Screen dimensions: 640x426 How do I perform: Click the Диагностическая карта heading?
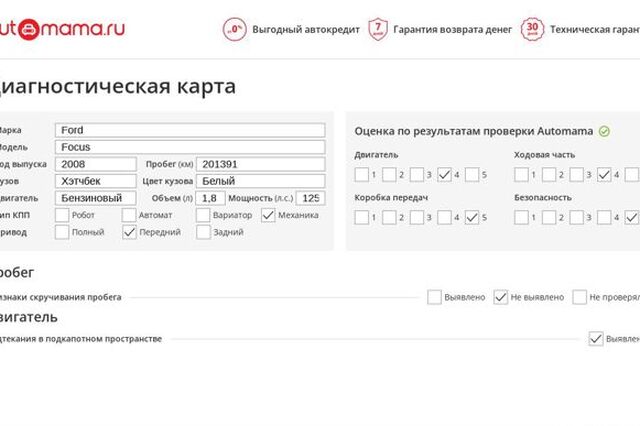click(118, 87)
